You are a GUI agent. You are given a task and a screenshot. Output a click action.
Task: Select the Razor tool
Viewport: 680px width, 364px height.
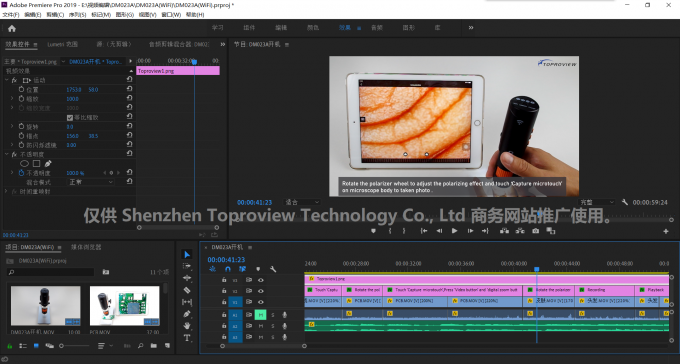187,290
